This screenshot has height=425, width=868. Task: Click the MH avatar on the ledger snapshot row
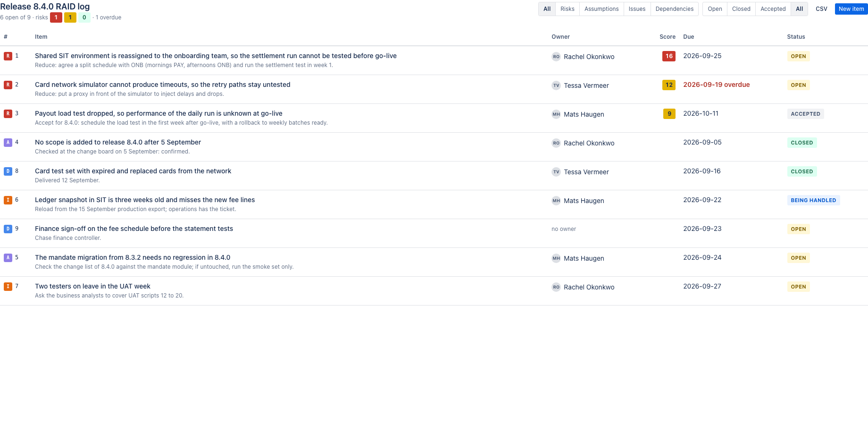point(556,201)
